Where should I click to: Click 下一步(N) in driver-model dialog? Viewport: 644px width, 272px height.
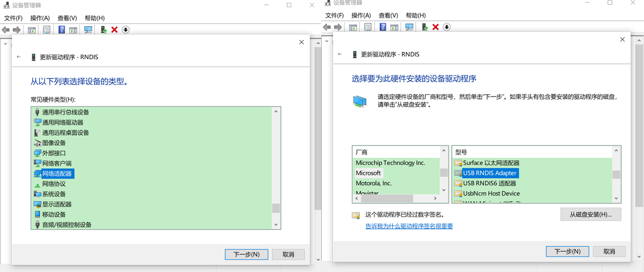click(x=567, y=251)
